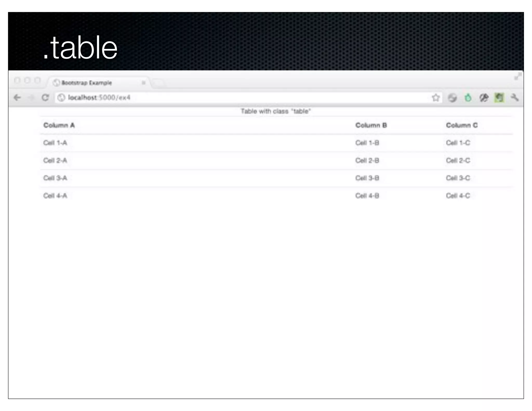Select the Bootstrap Example tab
The image size is (532, 411).
click(87, 83)
